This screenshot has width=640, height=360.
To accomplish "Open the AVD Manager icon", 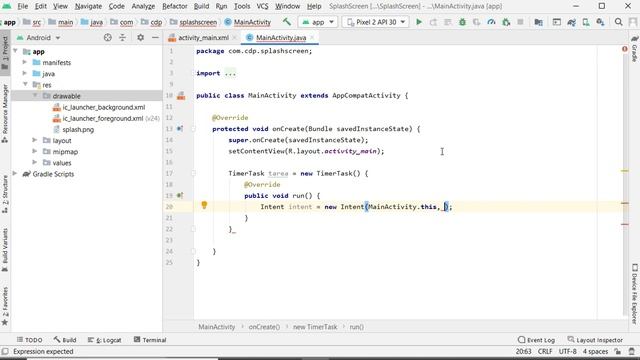I will (586, 22).
